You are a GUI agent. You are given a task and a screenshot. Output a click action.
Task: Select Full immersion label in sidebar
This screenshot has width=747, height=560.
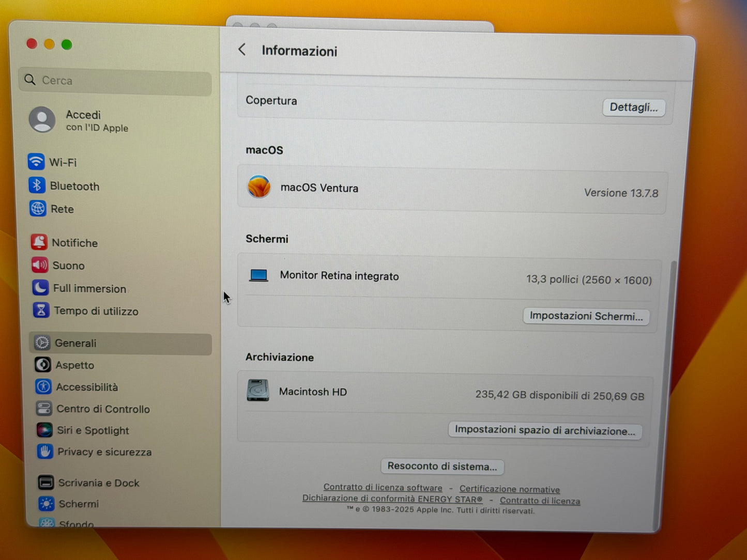(90, 288)
